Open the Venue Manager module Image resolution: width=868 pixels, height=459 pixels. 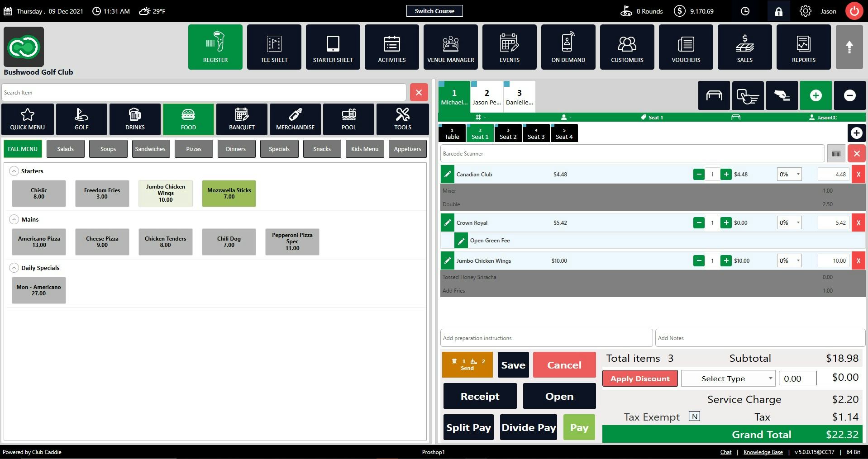click(x=450, y=47)
